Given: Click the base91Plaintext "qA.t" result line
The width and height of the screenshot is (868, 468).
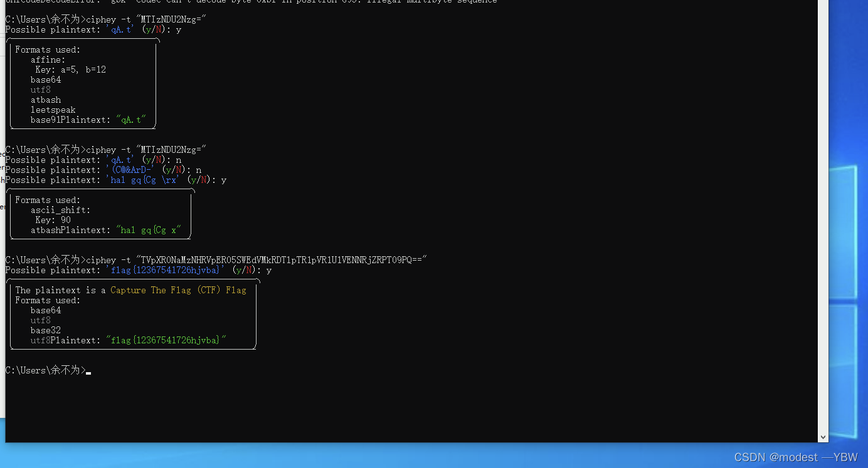Looking at the screenshot, I should coord(88,120).
